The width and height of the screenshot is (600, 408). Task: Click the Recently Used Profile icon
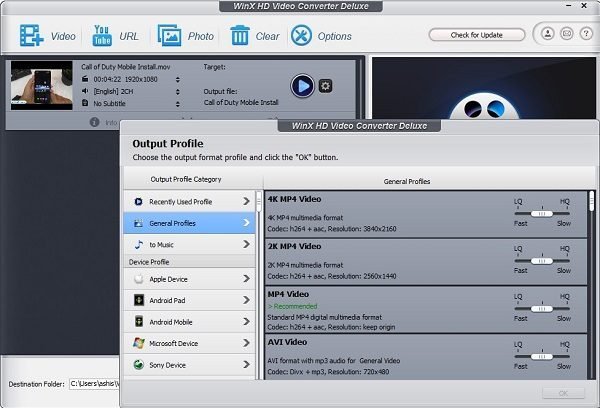[x=138, y=201]
